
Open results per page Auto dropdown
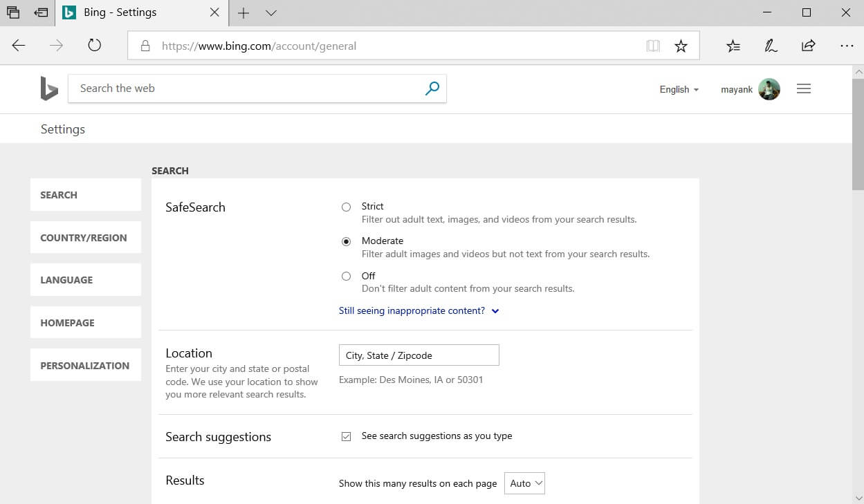[x=524, y=483]
